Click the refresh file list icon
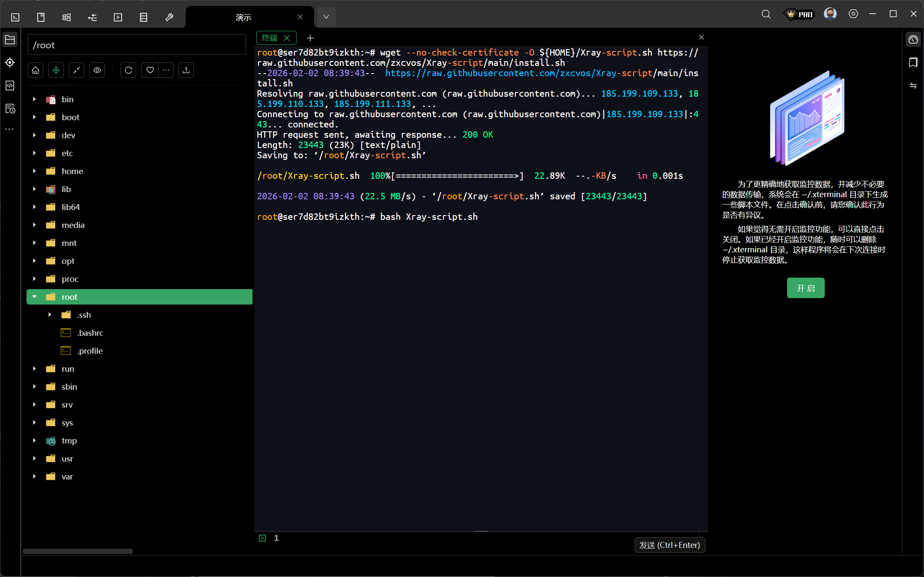 tap(128, 70)
